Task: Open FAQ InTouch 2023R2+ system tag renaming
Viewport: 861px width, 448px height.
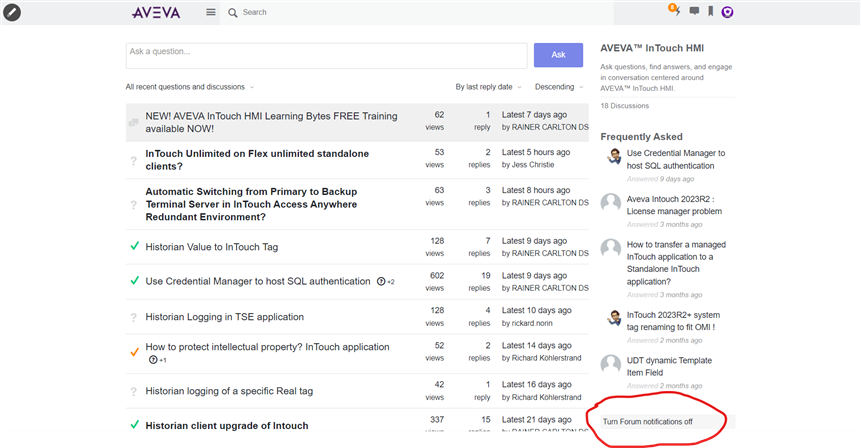Action: [x=673, y=321]
